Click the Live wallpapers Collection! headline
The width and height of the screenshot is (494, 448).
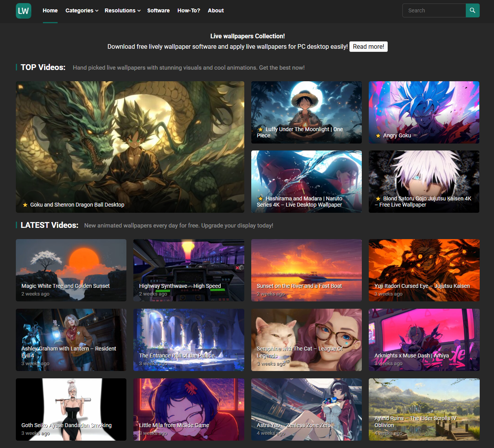coord(247,36)
